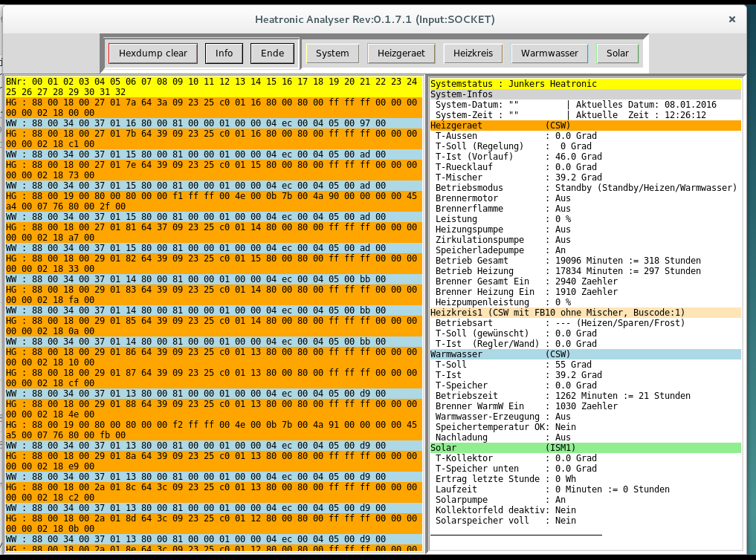Select the Ertrag letzte Stunde 0 Wh line
This screenshot has height=560, width=756.
pos(505,479)
